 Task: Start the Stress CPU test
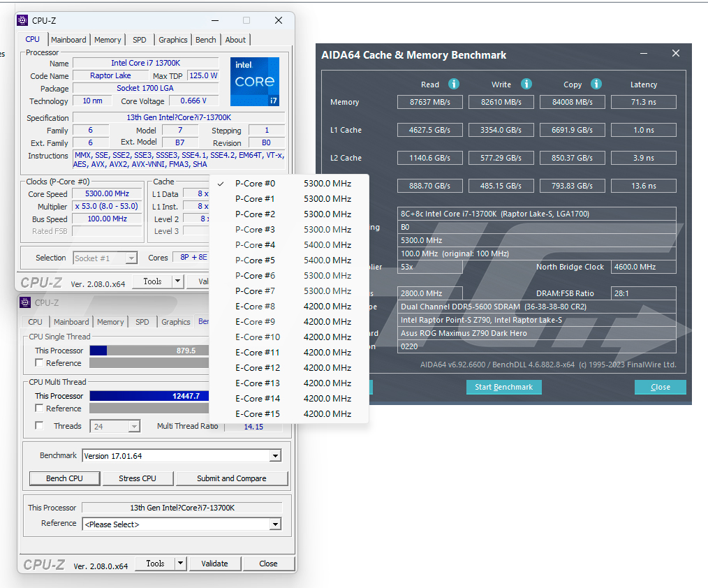pyautogui.click(x=138, y=478)
